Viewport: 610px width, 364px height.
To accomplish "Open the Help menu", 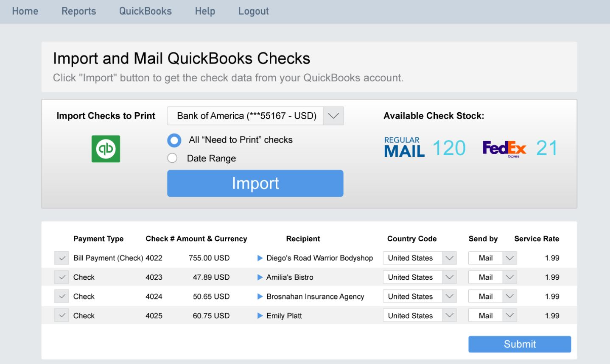I will 205,11.
